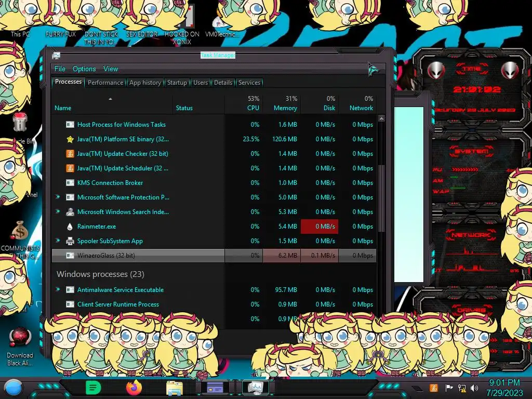Click the Microsoft Software Protection process icon

70,197
